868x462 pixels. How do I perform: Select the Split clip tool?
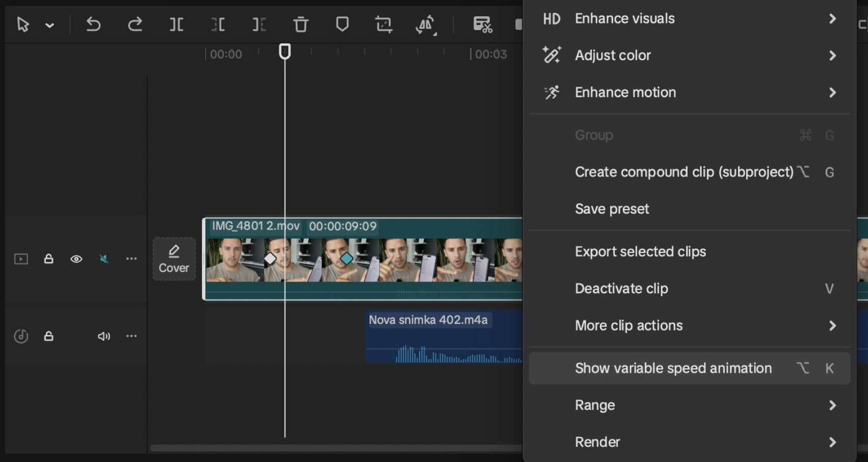click(x=176, y=24)
